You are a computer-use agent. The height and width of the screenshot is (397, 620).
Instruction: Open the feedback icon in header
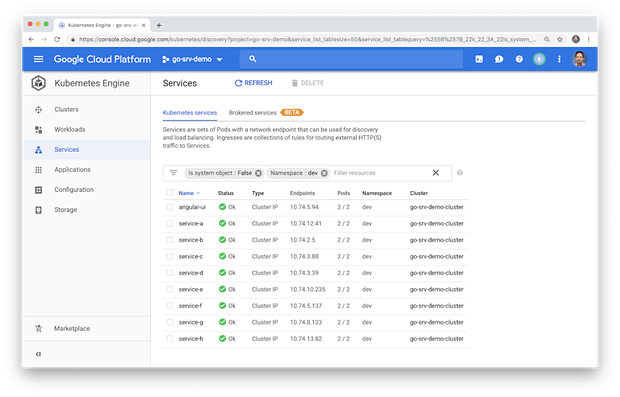click(499, 59)
